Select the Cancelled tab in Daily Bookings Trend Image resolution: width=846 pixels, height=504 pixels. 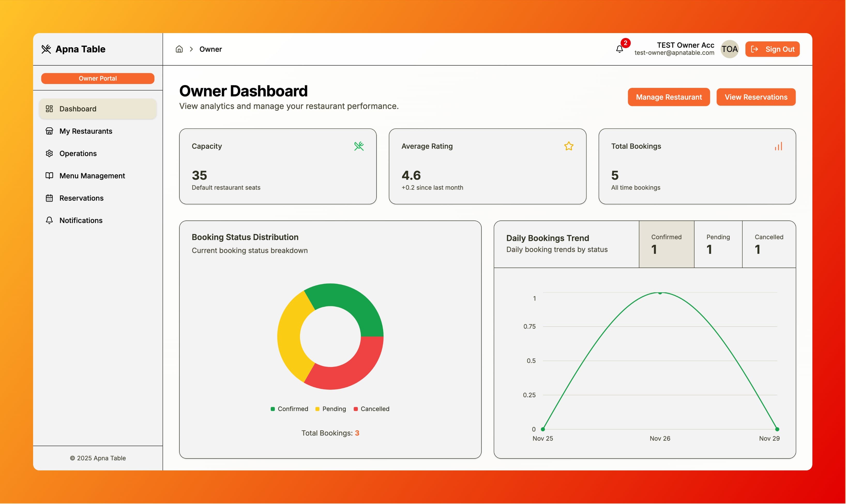click(769, 244)
